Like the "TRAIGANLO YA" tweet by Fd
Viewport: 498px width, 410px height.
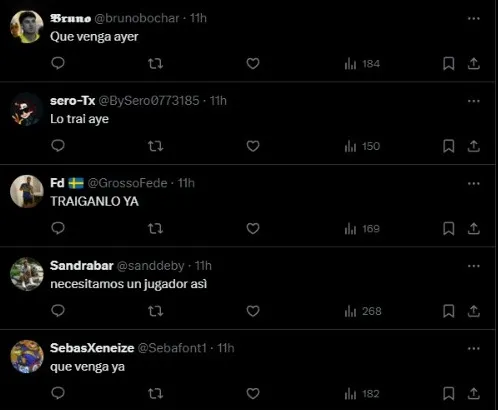(x=253, y=229)
